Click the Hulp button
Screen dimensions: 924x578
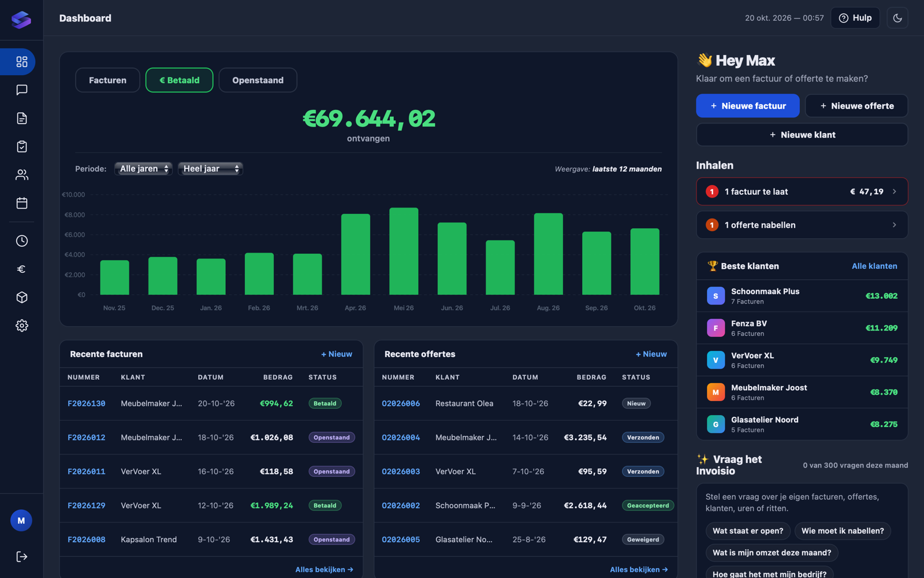coord(855,18)
